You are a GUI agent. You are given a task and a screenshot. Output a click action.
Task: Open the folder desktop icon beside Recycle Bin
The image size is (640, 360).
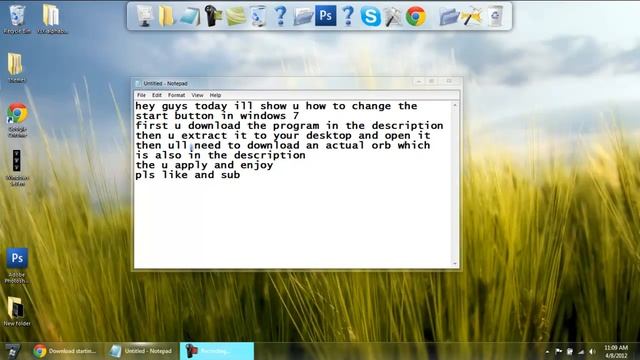coord(51,19)
